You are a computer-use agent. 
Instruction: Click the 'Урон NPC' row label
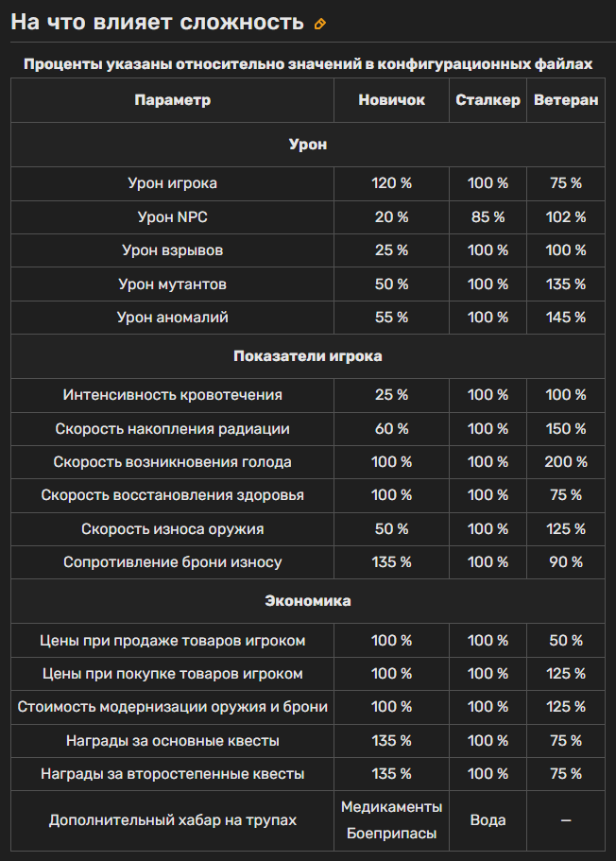coord(172,217)
